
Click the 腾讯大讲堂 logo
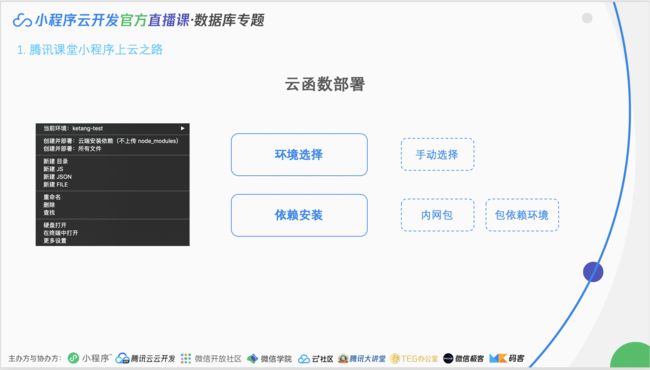click(x=343, y=358)
